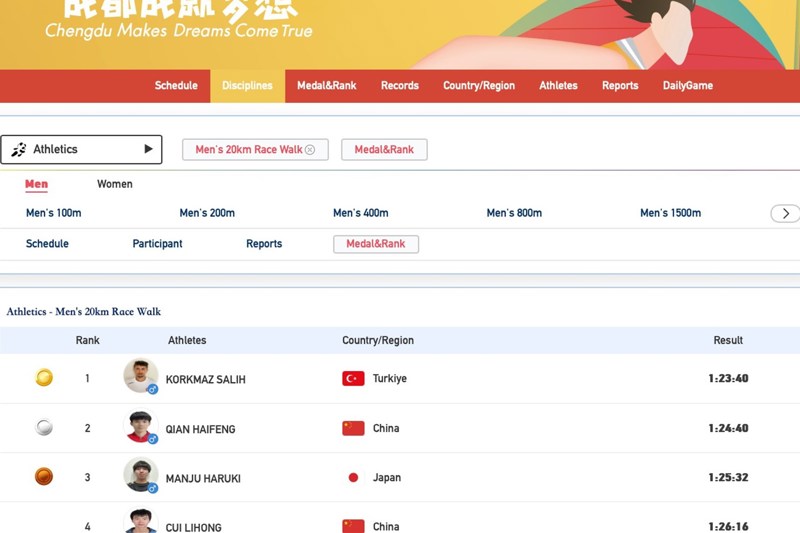Click the Turkiye flag icon
The image size is (800, 533).
[x=353, y=379]
